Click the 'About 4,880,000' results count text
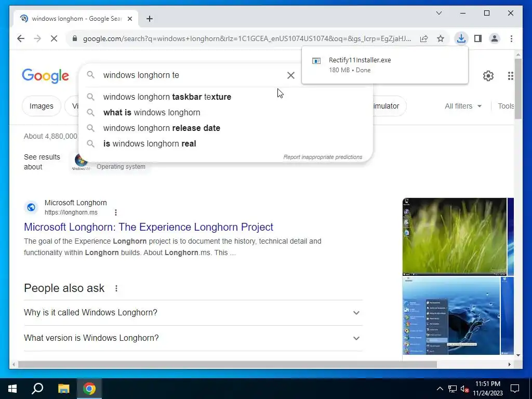 (x=50, y=137)
